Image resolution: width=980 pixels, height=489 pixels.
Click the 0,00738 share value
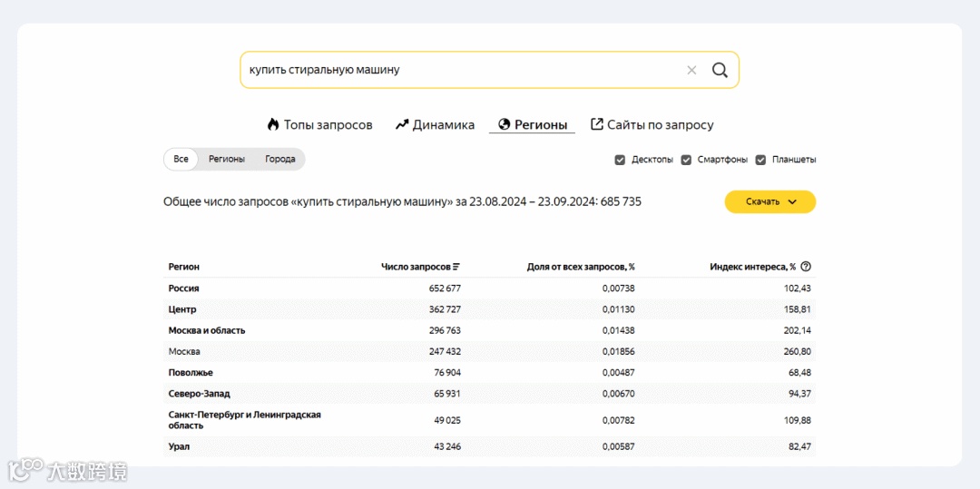(619, 289)
